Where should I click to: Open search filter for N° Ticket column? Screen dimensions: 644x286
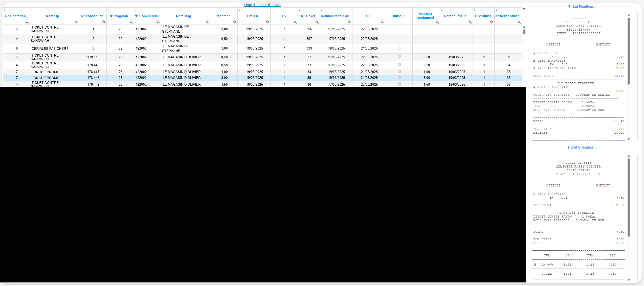point(317,22)
